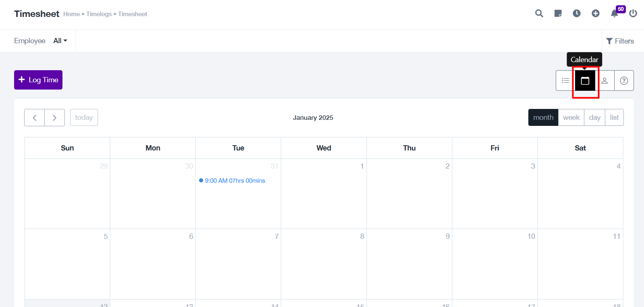
Task: Click the clock timer icon
Action: 577,13
